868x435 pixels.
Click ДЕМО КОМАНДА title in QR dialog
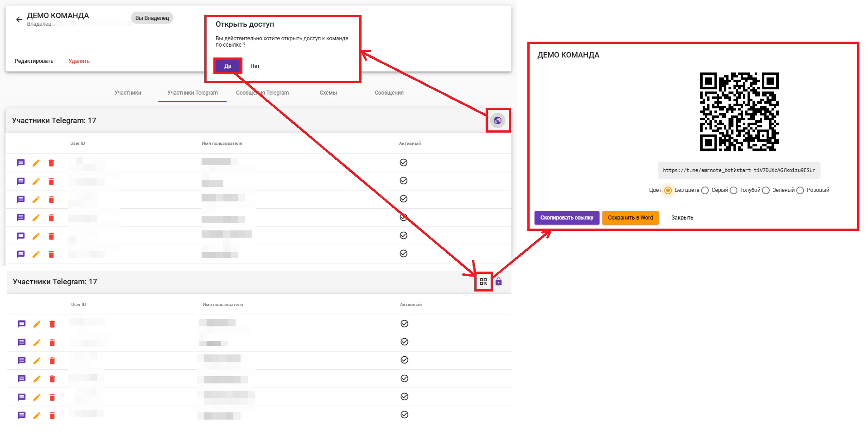point(568,55)
